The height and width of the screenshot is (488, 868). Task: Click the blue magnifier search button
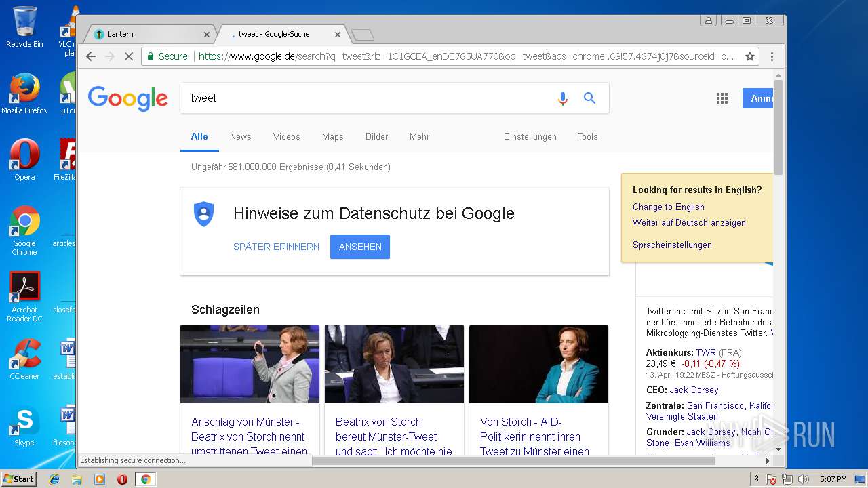[x=590, y=98]
